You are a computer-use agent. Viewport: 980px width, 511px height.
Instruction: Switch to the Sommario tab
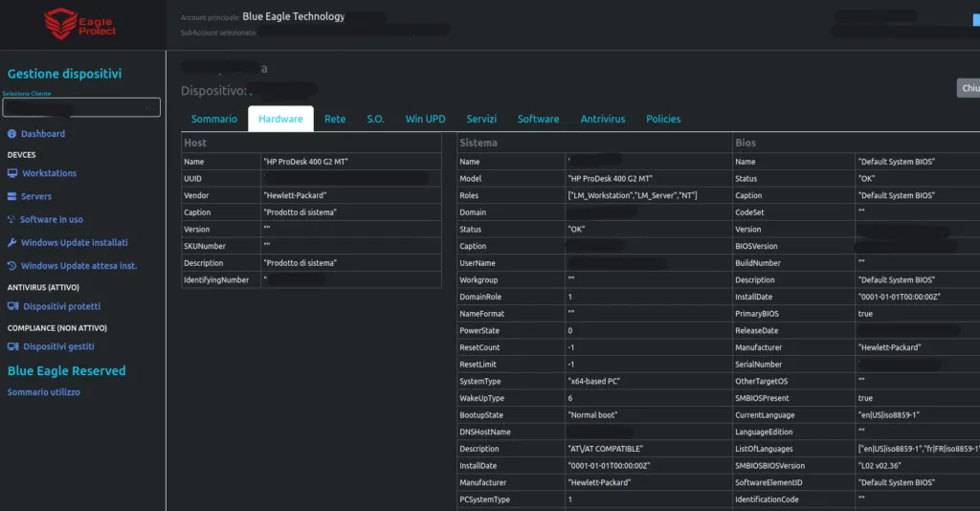[214, 119]
